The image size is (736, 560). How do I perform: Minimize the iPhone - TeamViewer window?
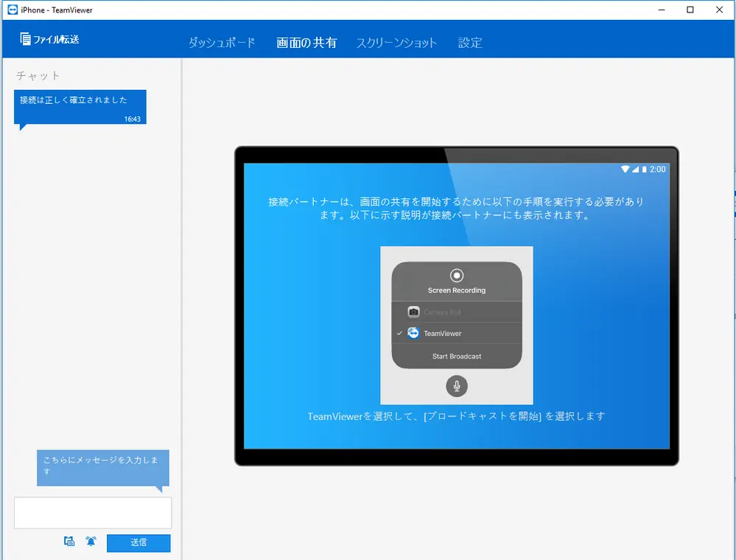[x=662, y=10]
